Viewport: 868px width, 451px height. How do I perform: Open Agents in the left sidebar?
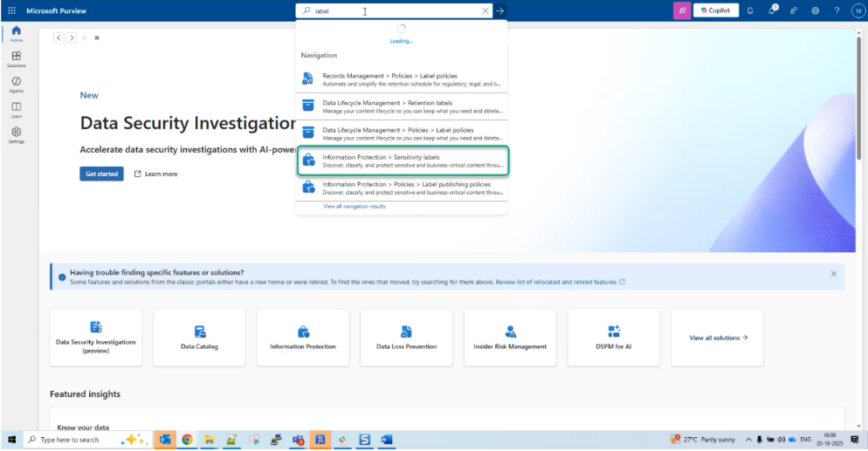pyautogui.click(x=17, y=84)
